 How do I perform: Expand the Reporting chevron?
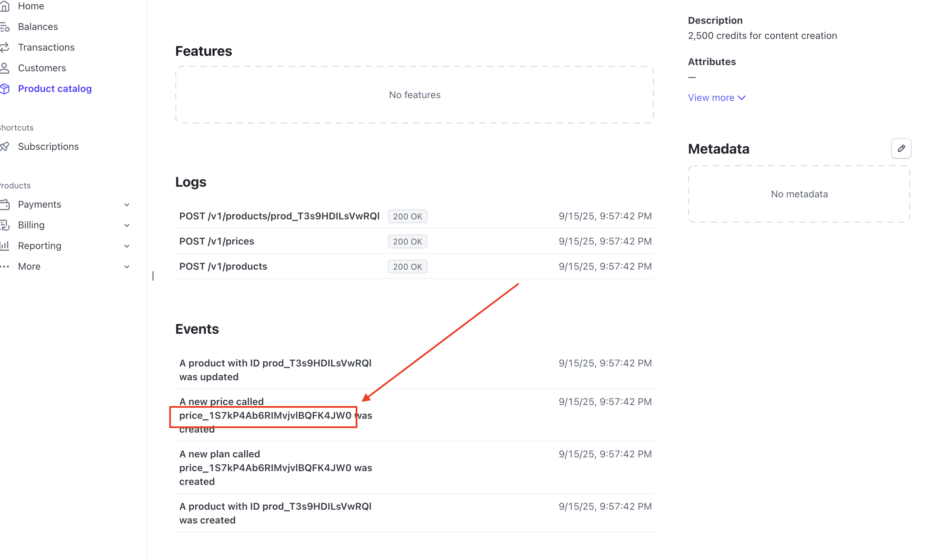click(127, 246)
